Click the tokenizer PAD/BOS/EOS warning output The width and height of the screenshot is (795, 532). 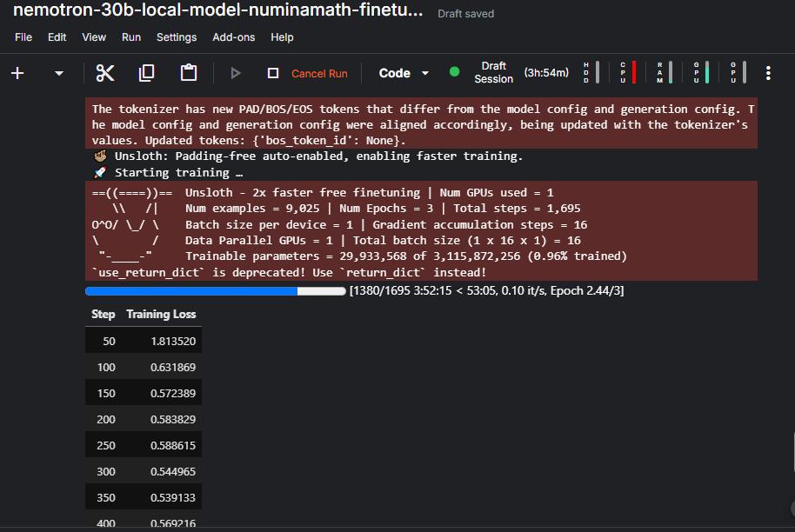[x=421, y=124]
